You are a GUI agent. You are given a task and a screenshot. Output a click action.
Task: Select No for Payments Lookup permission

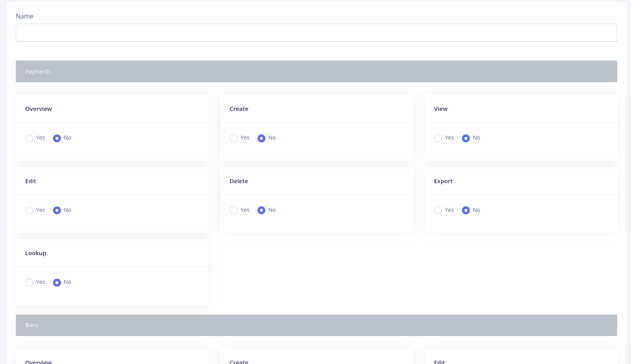tap(57, 283)
